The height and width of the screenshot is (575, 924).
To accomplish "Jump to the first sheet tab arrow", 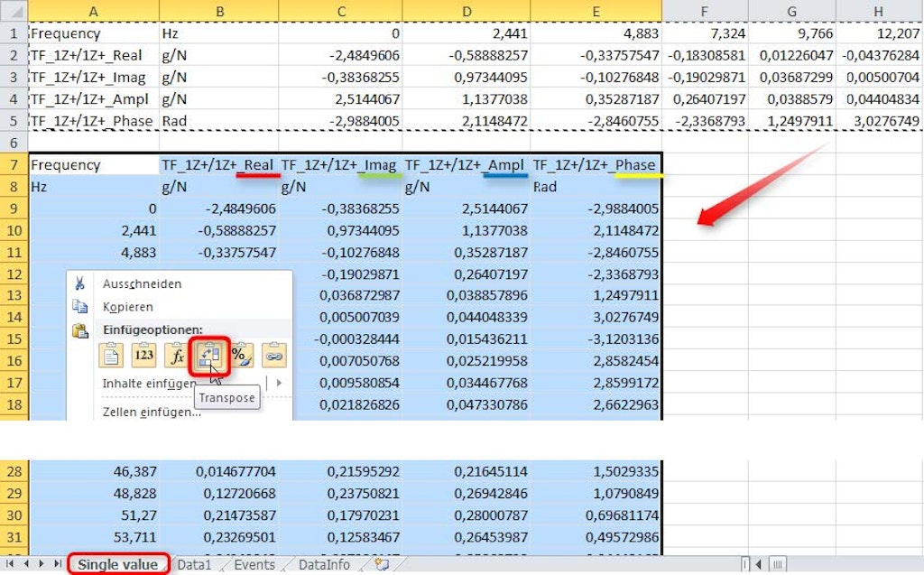I will click(10, 564).
